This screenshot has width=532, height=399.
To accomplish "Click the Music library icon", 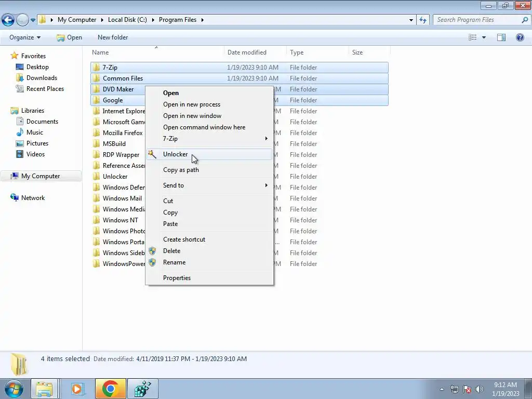I will coord(20,132).
